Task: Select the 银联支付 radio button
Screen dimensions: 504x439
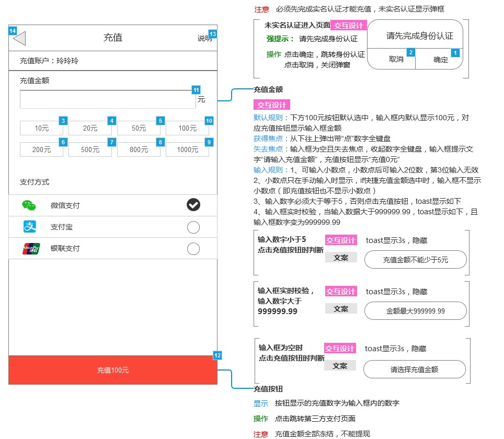Action: click(x=193, y=249)
